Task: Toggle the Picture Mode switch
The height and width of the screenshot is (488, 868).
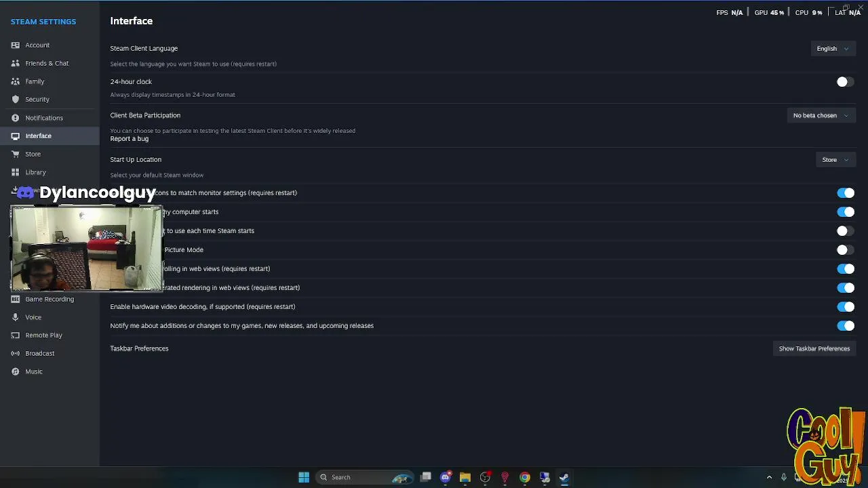Action: pos(845,250)
